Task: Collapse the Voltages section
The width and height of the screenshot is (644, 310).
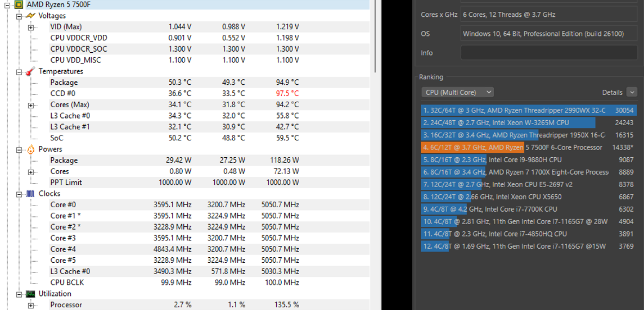Action: 19,16
